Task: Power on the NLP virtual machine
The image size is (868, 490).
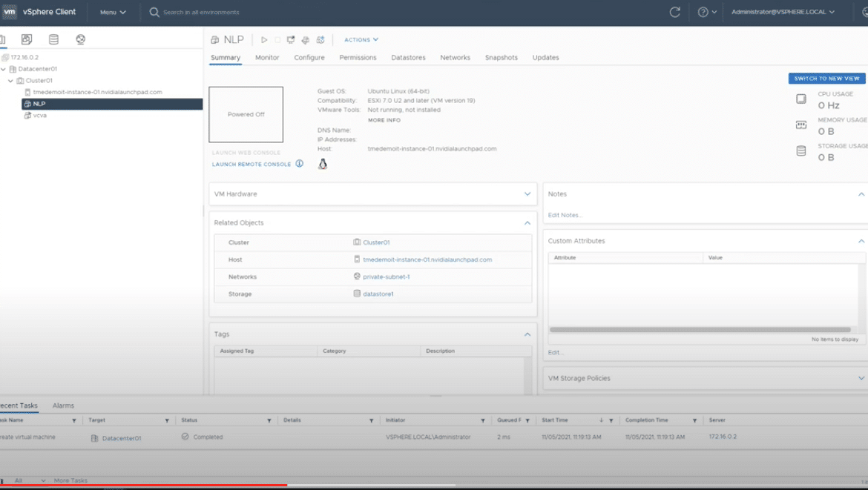Action: 264,40
